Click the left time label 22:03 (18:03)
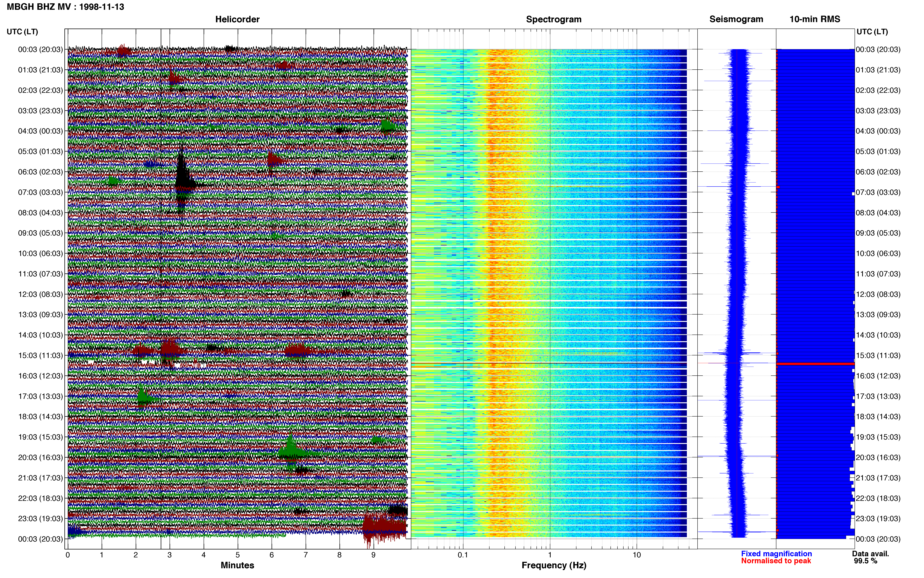The height and width of the screenshot is (578, 924). tap(41, 498)
